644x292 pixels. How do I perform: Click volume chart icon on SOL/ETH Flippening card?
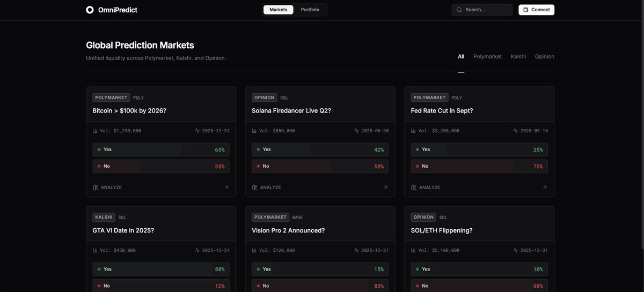413,250
